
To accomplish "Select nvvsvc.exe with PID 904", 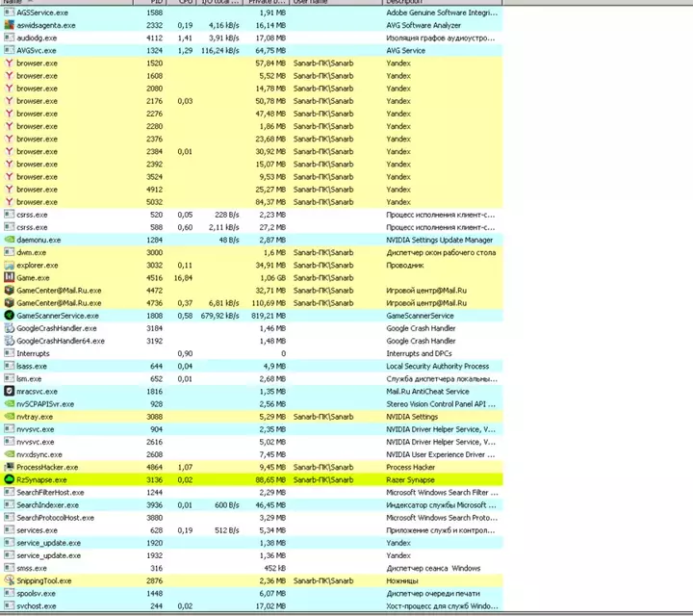I will click(x=36, y=429).
